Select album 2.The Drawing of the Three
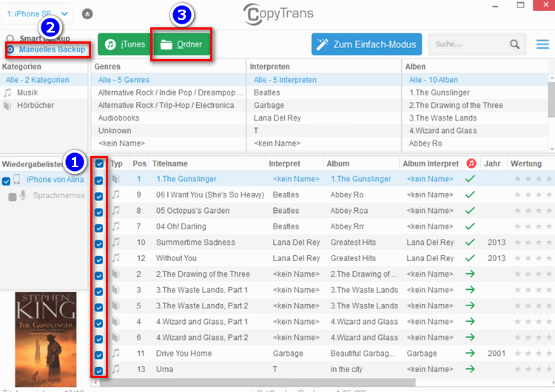The height and width of the screenshot is (392, 555). (475, 106)
